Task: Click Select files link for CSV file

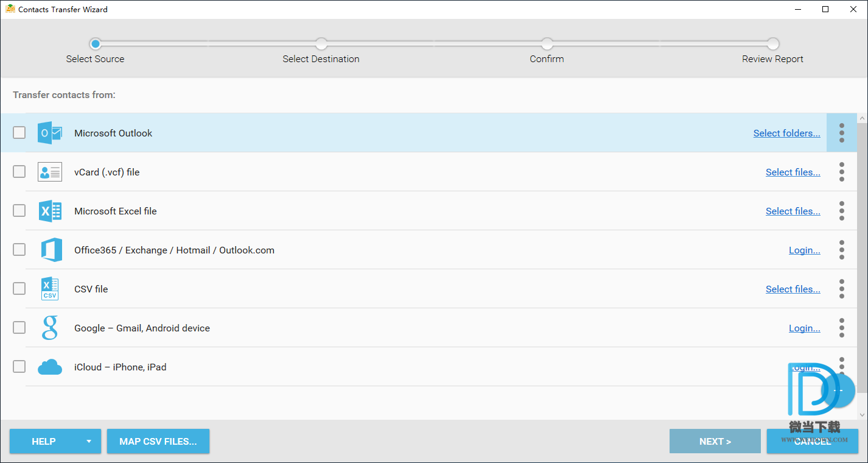Action: [x=793, y=289]
